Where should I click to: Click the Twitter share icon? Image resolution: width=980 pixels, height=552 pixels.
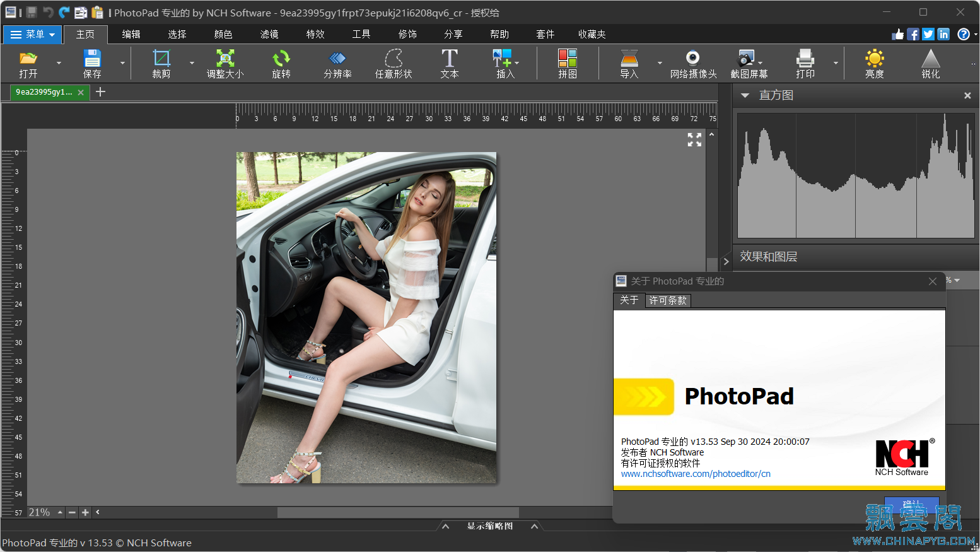[x=928, y=34]
